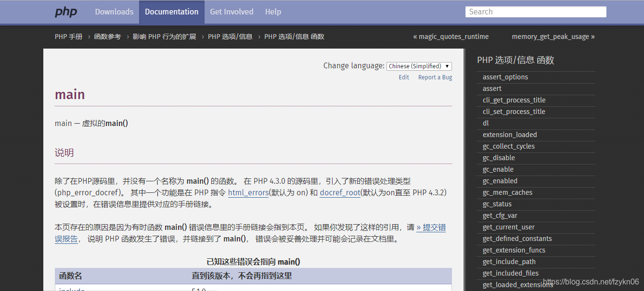Open cli_get_process_title in sidebar
This screenshot has height=291, width=644.
[x=514, y=100]
